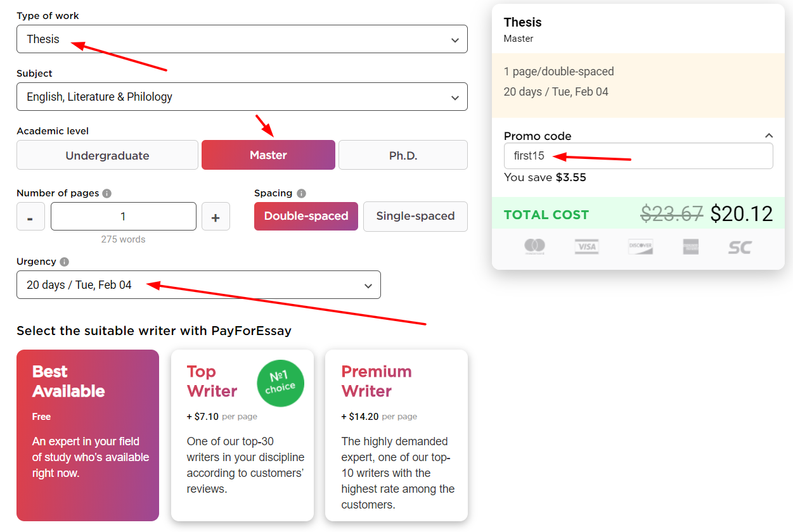Click the American Express card icon
This screenshot has height=532, width=793.
[690, 246]
